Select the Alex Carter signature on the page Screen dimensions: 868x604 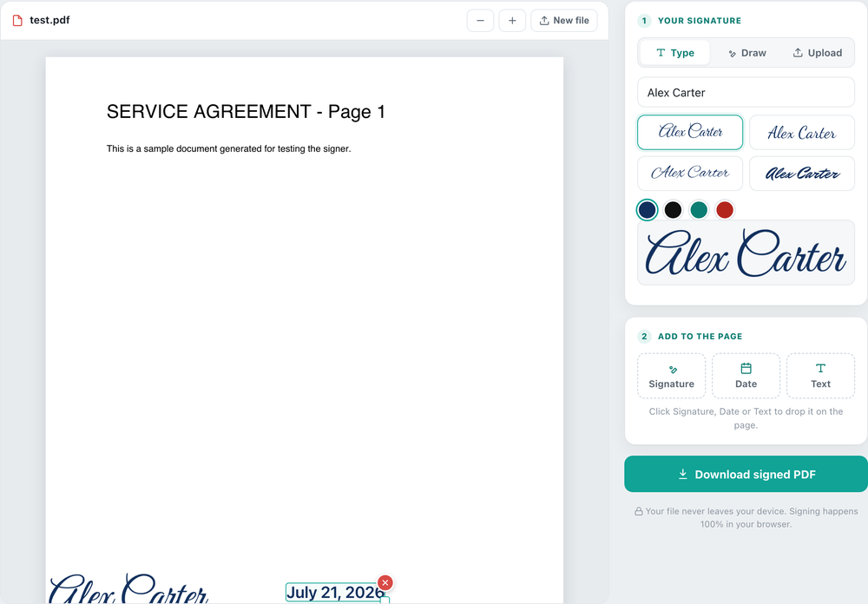pyautogui.click(x=128, y=588)
